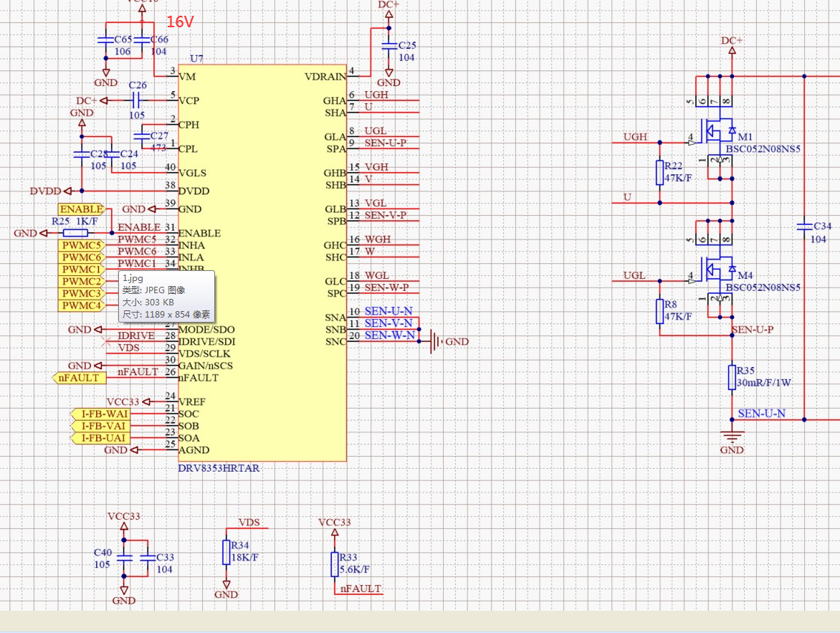Click the yellow PWMC2 port
The height and width of the screenshot is (633, 840).
click(x=80, y=282)
